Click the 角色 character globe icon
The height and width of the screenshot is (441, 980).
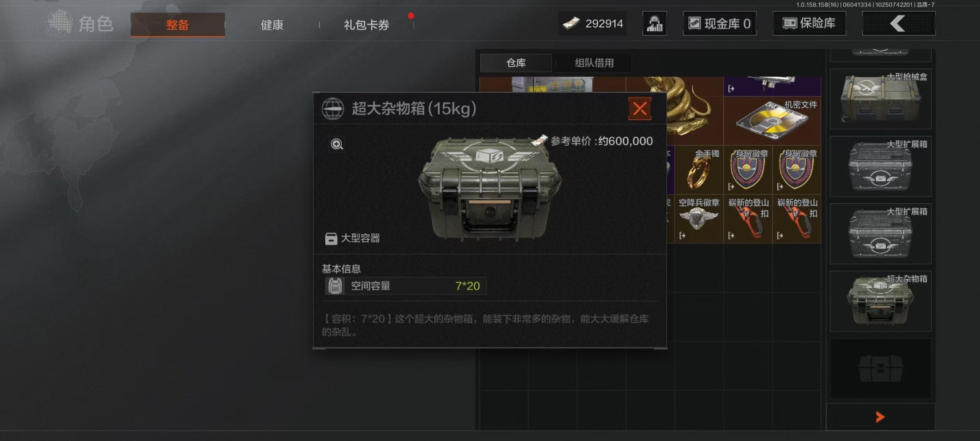tap(60, 23)
